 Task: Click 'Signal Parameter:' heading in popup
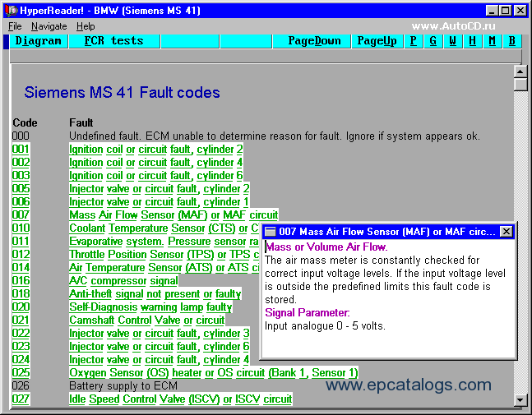click(x=307, y=312)
